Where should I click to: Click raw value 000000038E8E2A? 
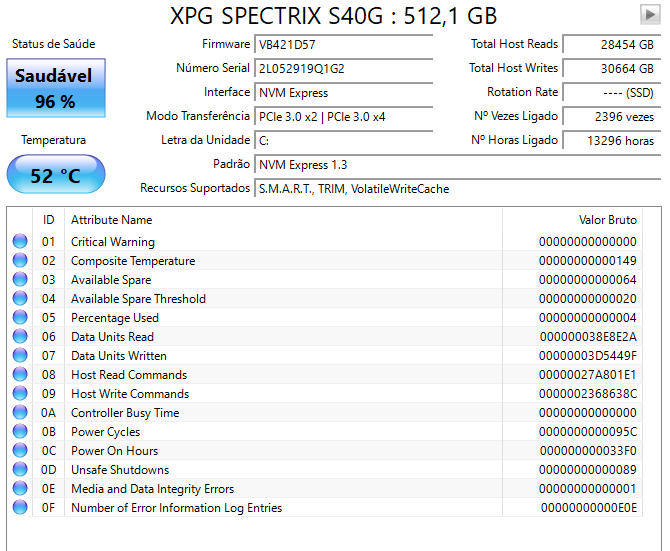pyautogui.click(x=588, y=337)
